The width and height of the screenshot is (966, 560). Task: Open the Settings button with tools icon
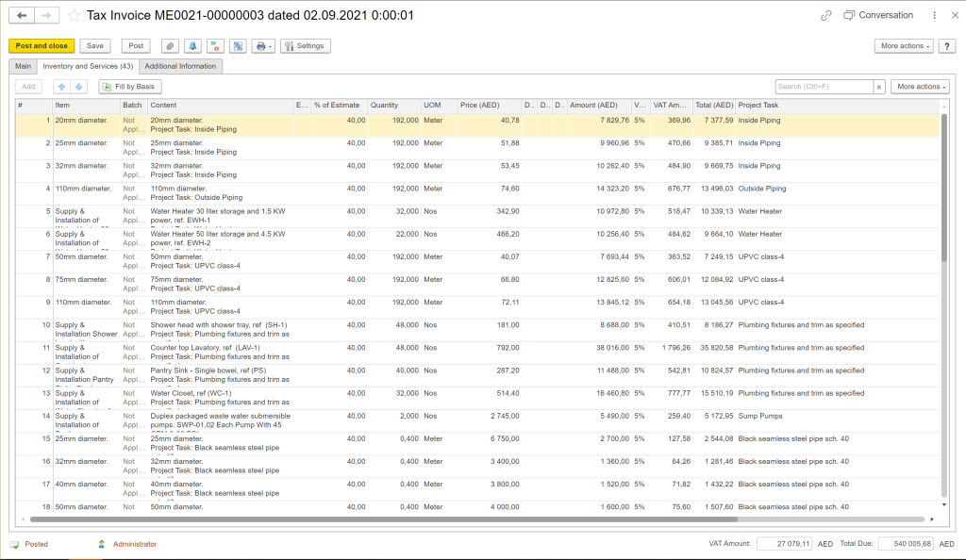(306, 46)
